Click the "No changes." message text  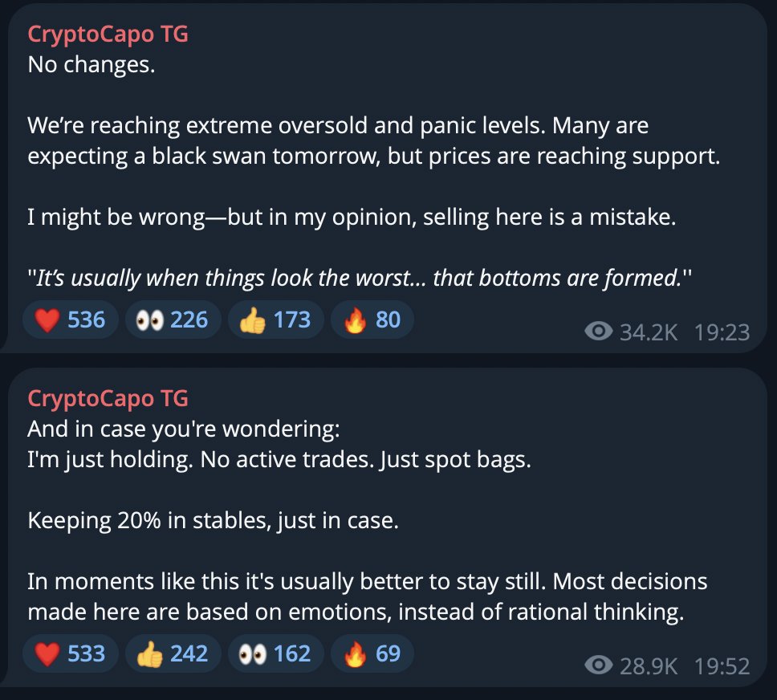pyautogui.click(x=92, y=64)
